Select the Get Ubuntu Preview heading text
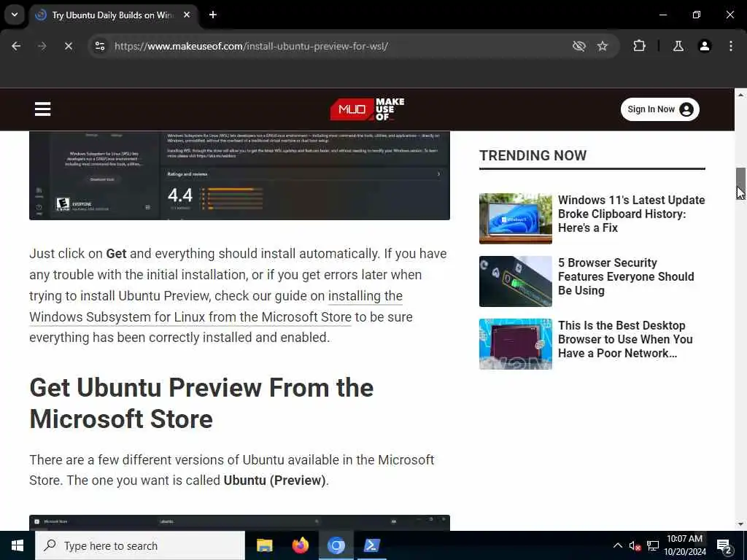Viewport: 747px width, 560px height. pyautogui.click(x=201, y=403)
